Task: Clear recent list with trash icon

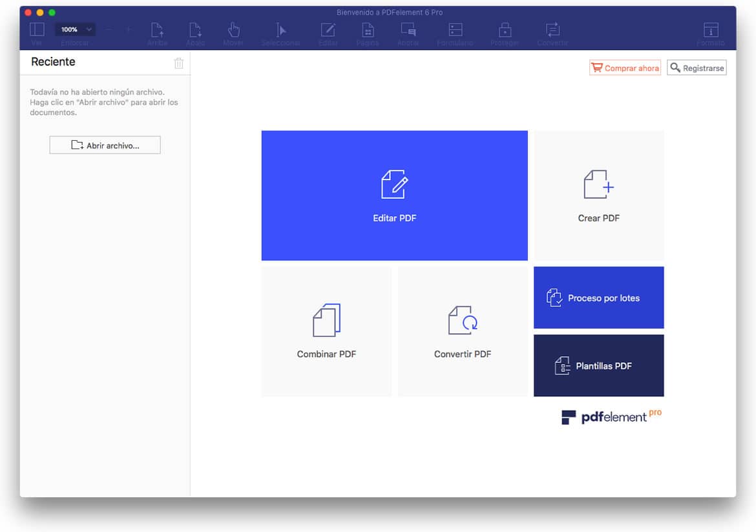Action: pyautogui.click(x=179, y=63)
